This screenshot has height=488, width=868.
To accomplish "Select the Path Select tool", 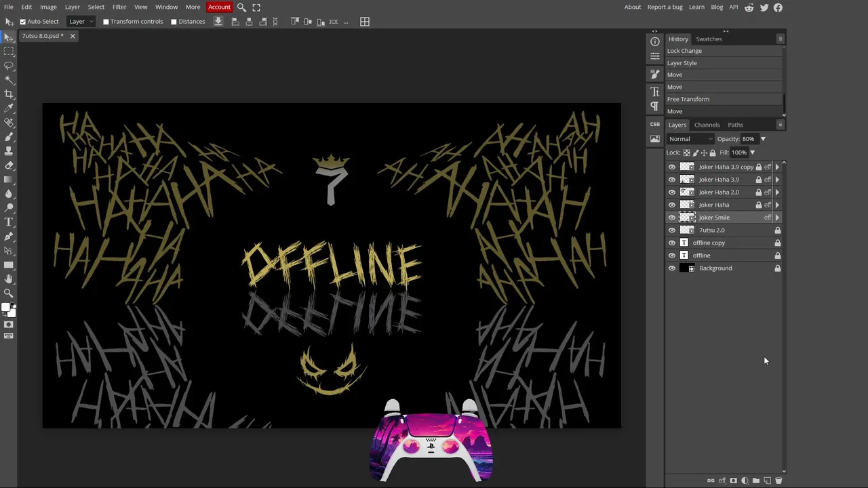I will coord(9,251).
